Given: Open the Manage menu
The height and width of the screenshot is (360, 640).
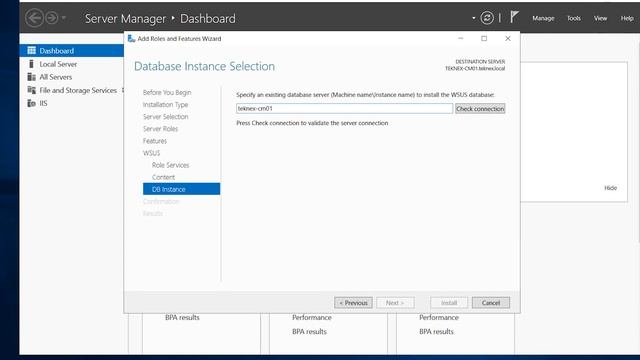Looking at the screenshot, I should (x=543, y=18).
